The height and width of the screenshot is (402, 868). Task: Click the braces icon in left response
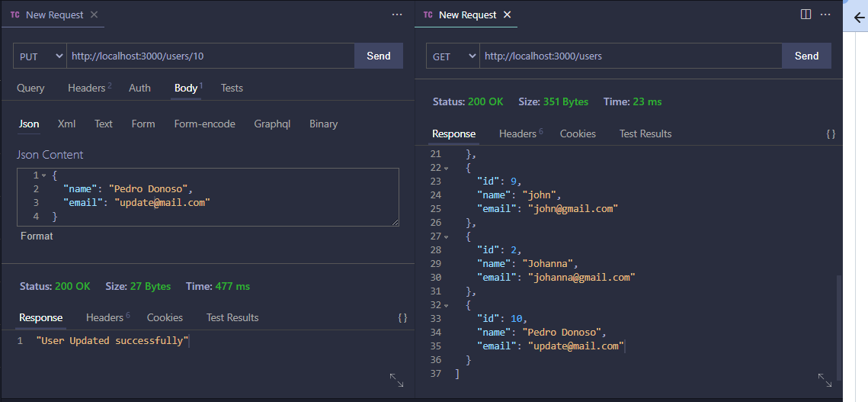[x=402, y=318]
